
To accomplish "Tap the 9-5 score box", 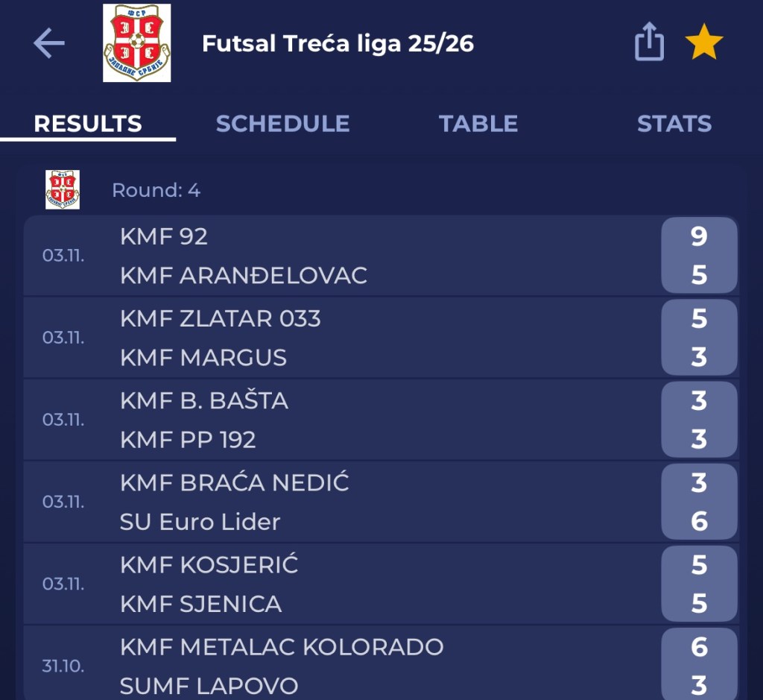I will pos(698,256).
